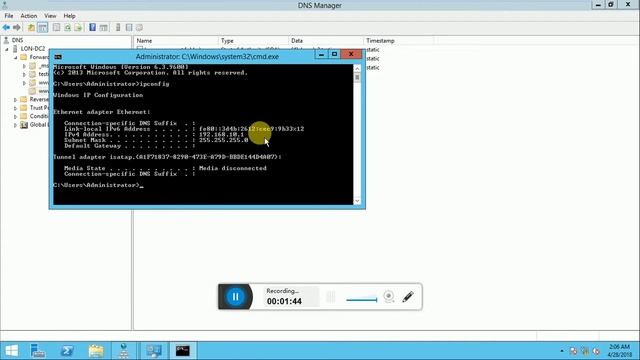This screenshot has width=640, height=360.
Task: Expand the Conditional Forwarders node
Action: [x=16, y=117]
